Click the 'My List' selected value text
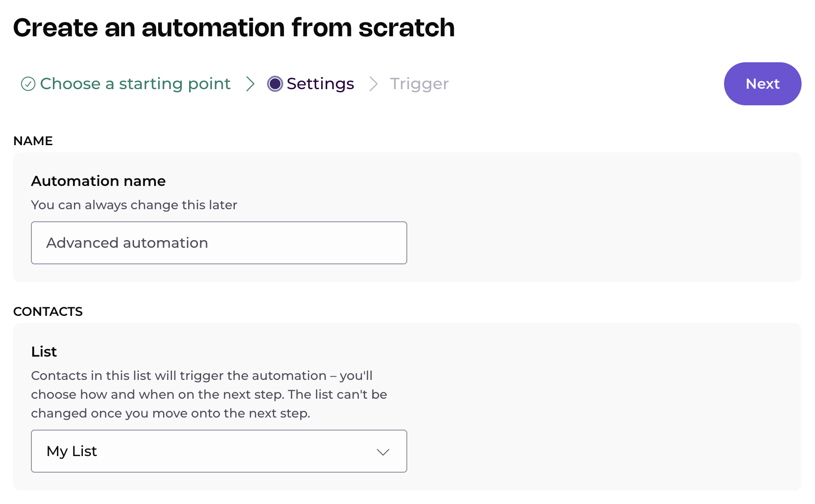Screen dimensions: 815x504 point(72,451)
